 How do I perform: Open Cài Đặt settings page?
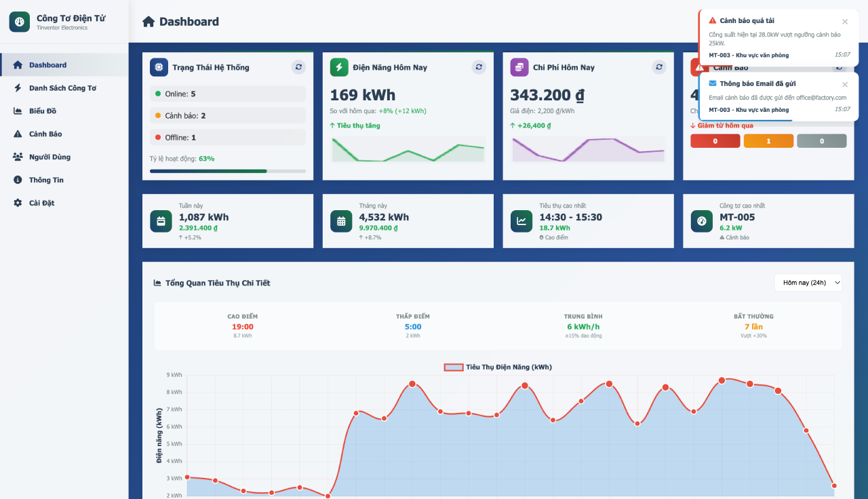(x=41, y=203)
